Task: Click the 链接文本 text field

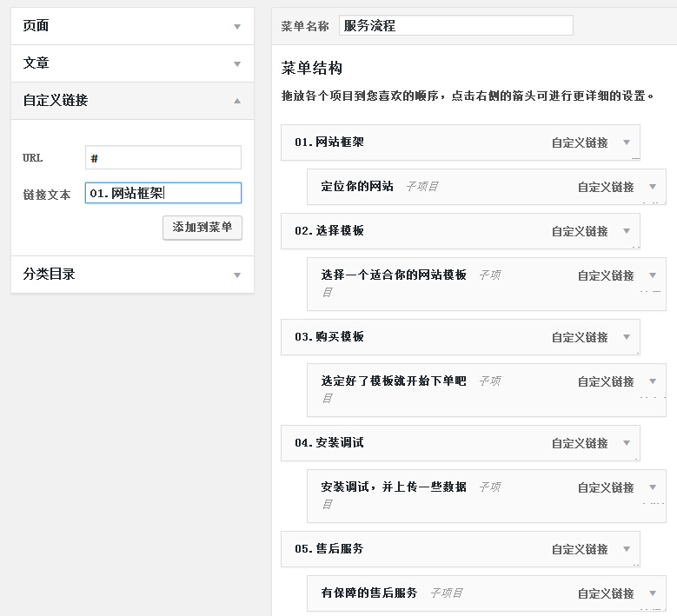Action: 163,193
